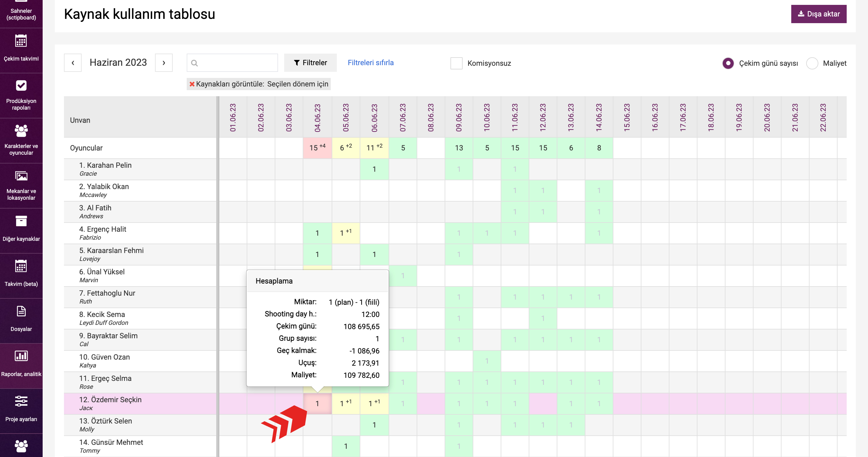Go to previous month
Screen dimensions: 868x457
[x=73, y=63]
